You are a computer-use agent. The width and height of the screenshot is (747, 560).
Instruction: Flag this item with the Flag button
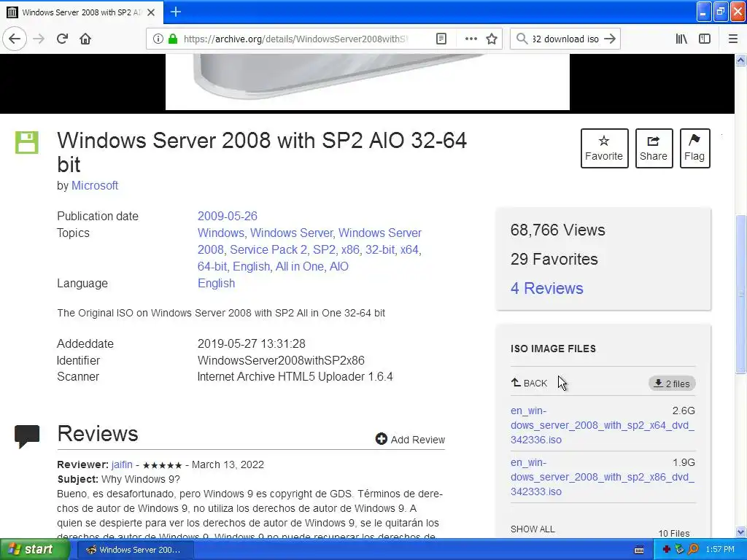coord(694,148)
